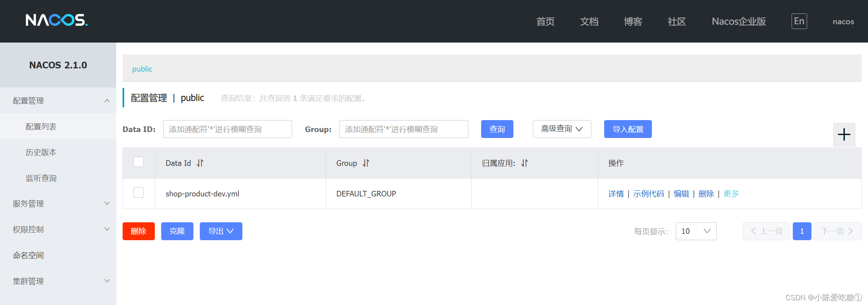Switch language with the En button
The image size is (868, 305).
coord(799,21)
